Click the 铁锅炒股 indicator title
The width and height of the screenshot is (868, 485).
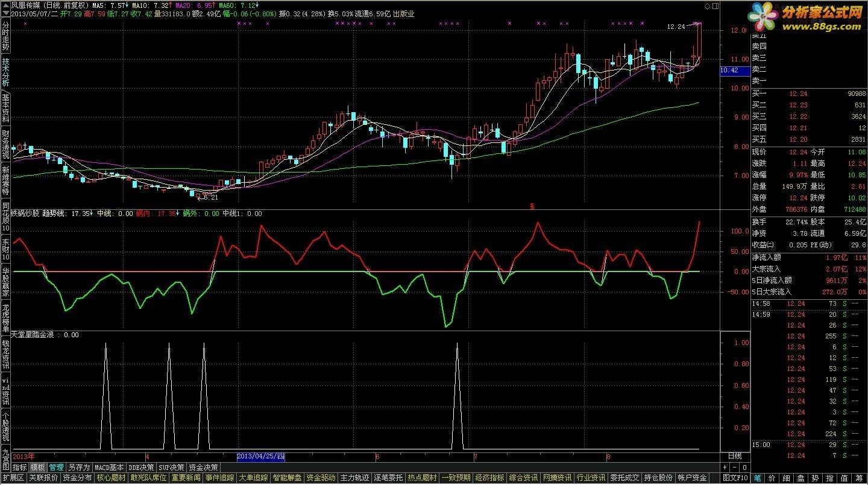pos(25,213)
